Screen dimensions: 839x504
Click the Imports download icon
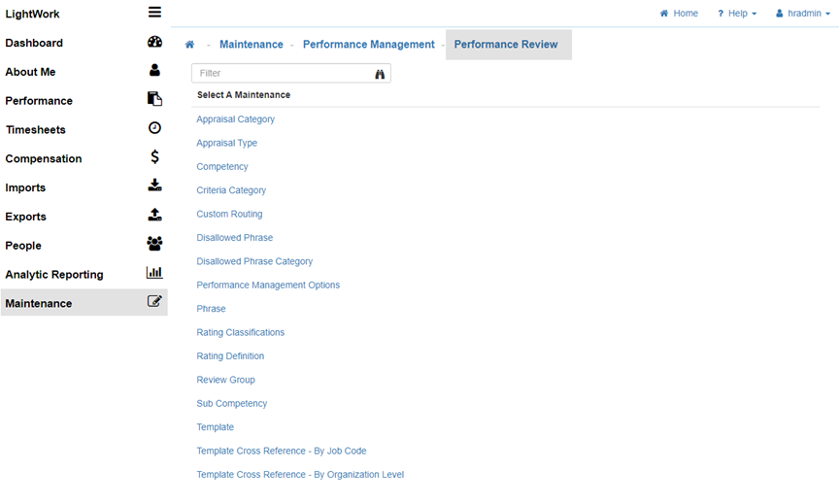[154, 186]
